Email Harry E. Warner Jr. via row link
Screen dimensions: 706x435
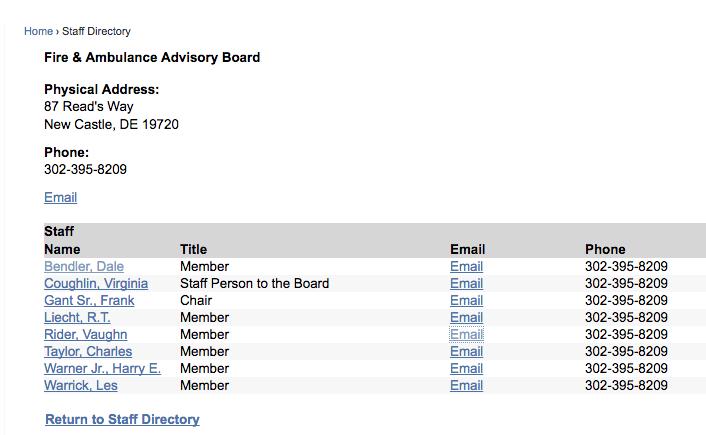point(466,368)
